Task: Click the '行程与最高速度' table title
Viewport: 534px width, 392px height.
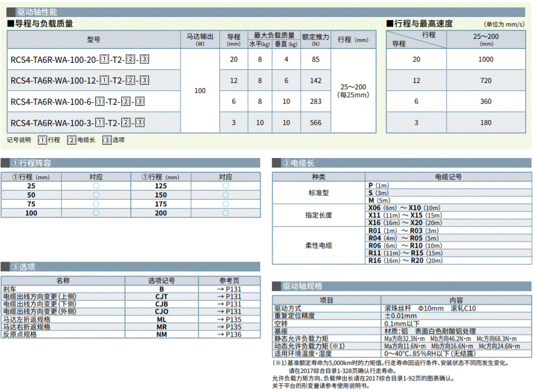Action: (x=420, y=23)
